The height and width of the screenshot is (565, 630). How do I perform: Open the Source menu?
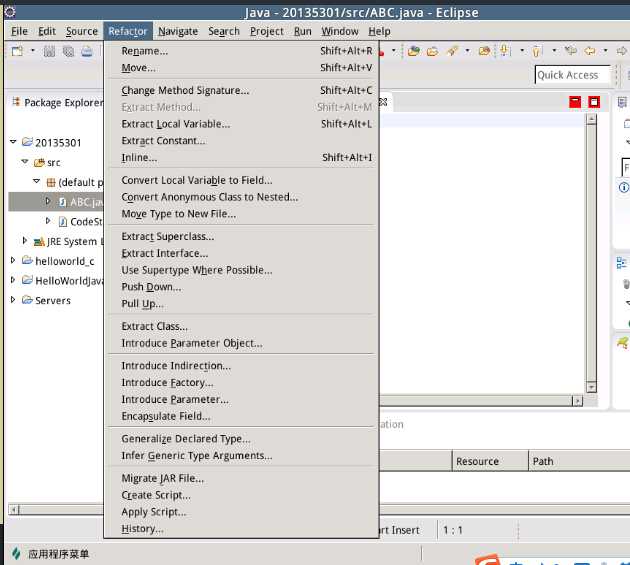[82, 31]
